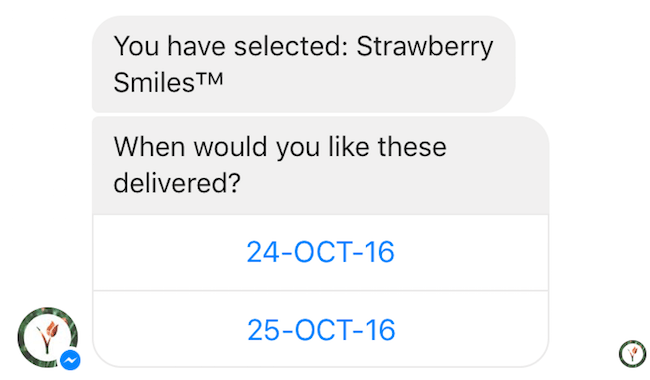This screenshot has width=650, height=380.
Task: Tap the small tulip read-receipt icon
Action: 632,353
